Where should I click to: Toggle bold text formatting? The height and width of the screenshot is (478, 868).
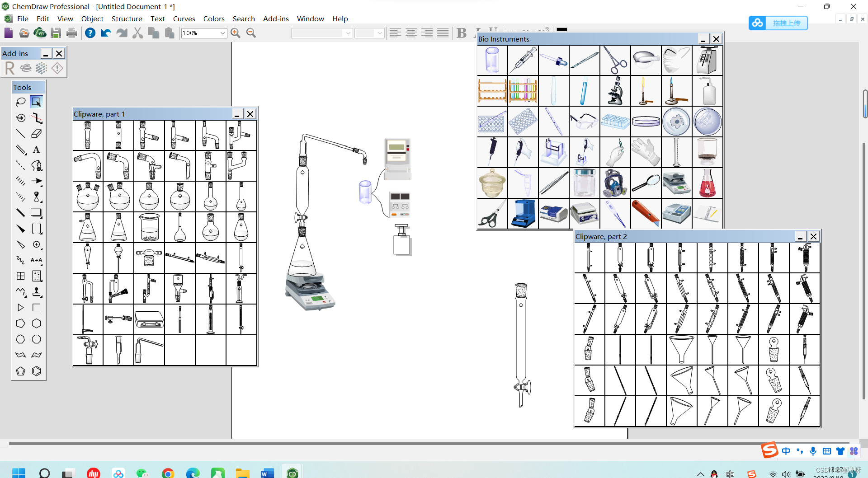click(462, 33)
